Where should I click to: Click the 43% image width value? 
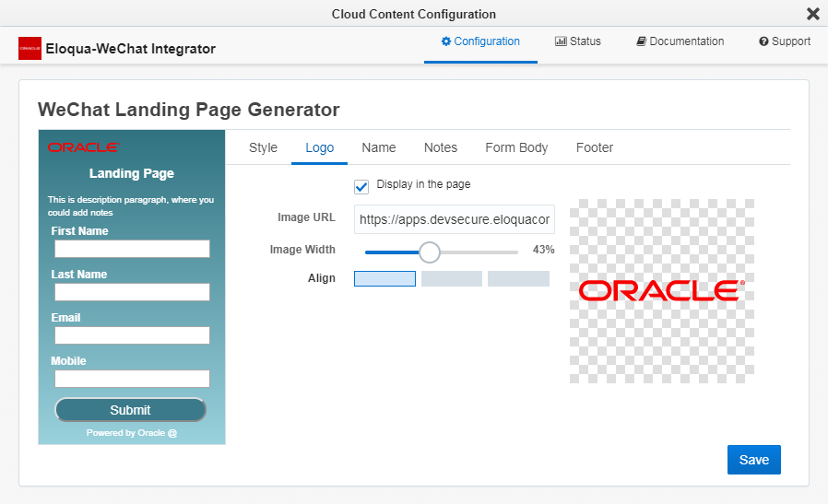point(543,250)
